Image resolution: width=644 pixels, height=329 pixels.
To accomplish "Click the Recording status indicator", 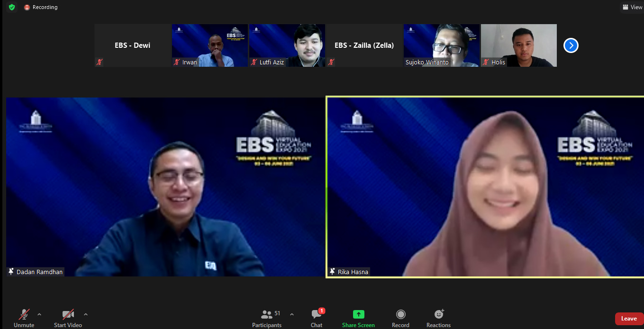I will pos(41,7).
